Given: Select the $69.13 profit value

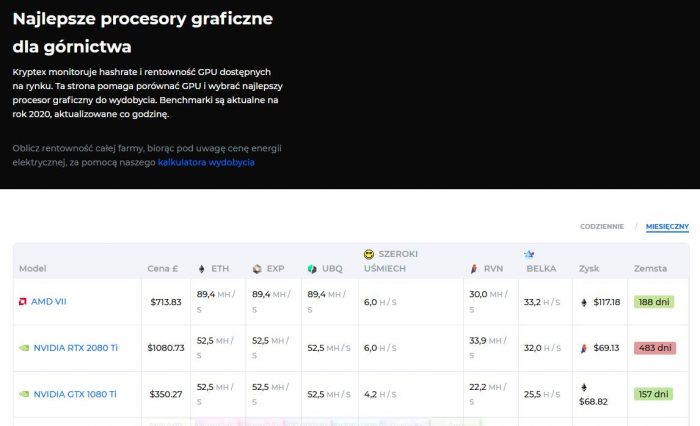Looking at the screenshot, I should click(606, 348).
